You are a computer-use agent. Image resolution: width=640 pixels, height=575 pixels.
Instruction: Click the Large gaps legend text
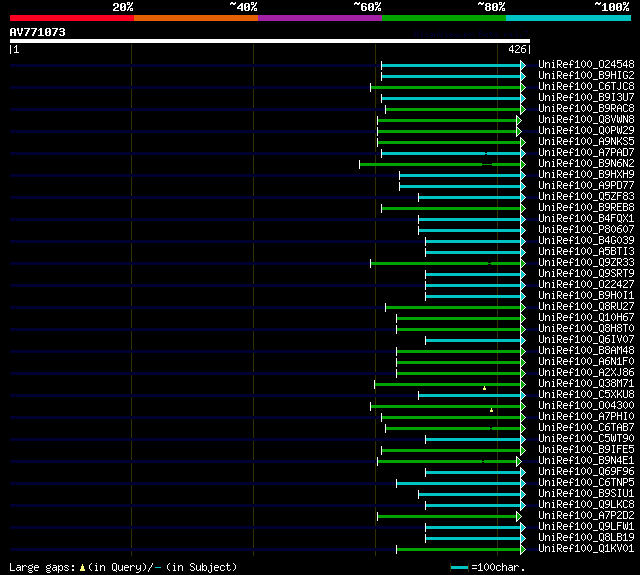coord(42,568)
